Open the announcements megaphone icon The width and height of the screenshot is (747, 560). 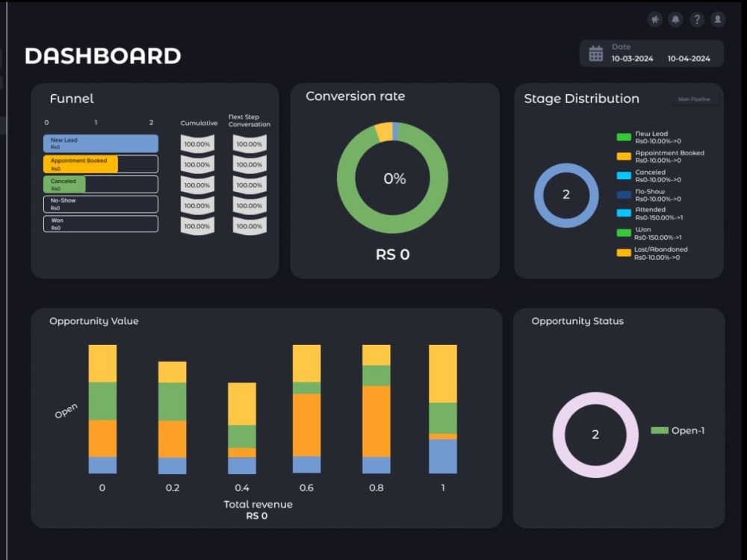click(655, 19)
